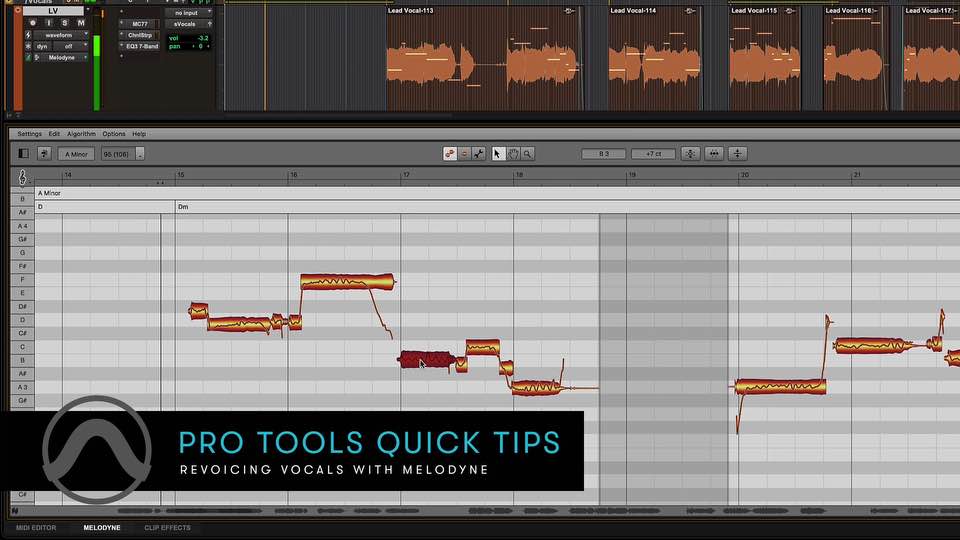This screenshot has width=960, height=540.
Task: Open the tempo 95 (106) dropdown arrow
Action: coord(140,154)
